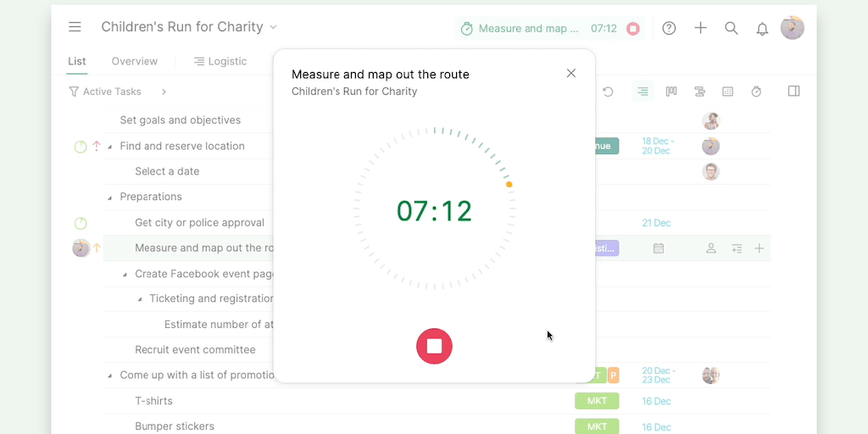Select the board view icon

pyautogui.click(x=671, y=92)
